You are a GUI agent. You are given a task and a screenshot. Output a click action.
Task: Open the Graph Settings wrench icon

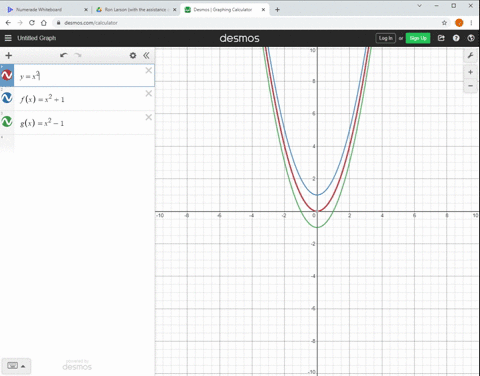coord(470,55)
